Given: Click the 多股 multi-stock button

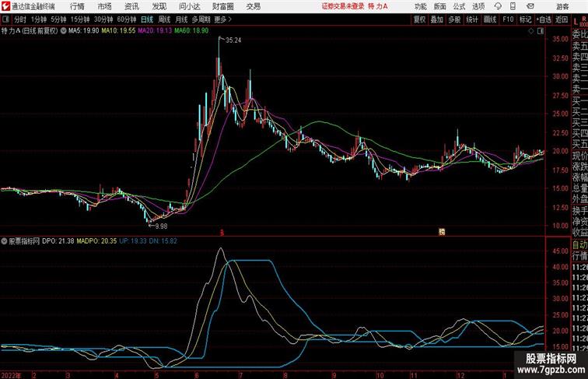Looking at the screenshot, I should tap(454, 19).
